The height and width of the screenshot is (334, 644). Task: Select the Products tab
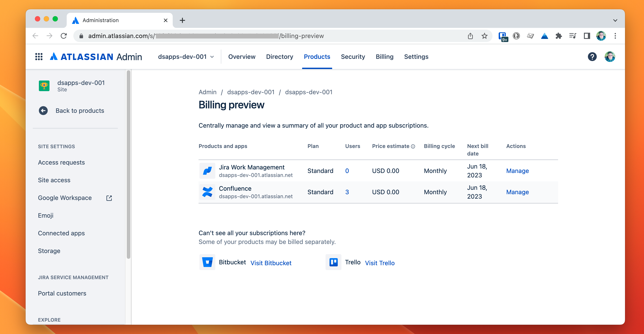[x=317, y=57]
